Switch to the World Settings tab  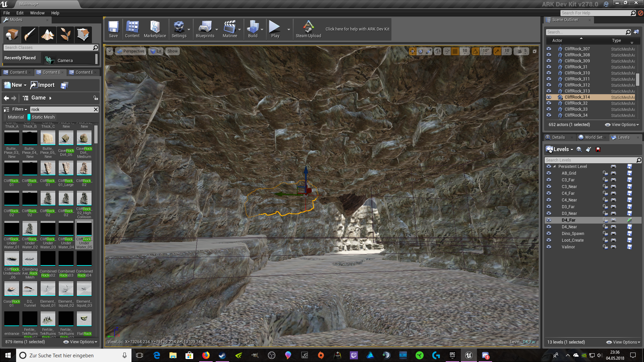tap(593, 137)
